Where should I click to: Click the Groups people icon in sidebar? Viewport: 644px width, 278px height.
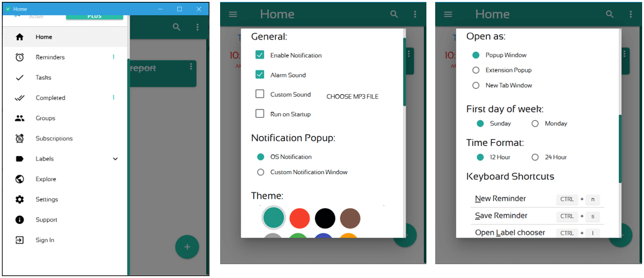click(19, 118)
